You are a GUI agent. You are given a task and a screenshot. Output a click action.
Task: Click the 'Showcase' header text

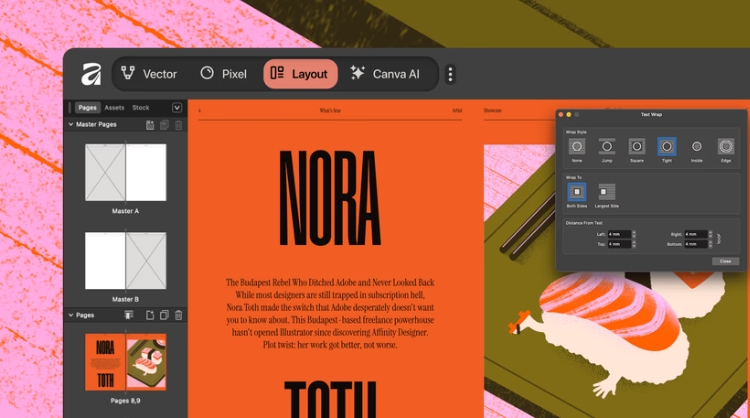pos(492,110)
